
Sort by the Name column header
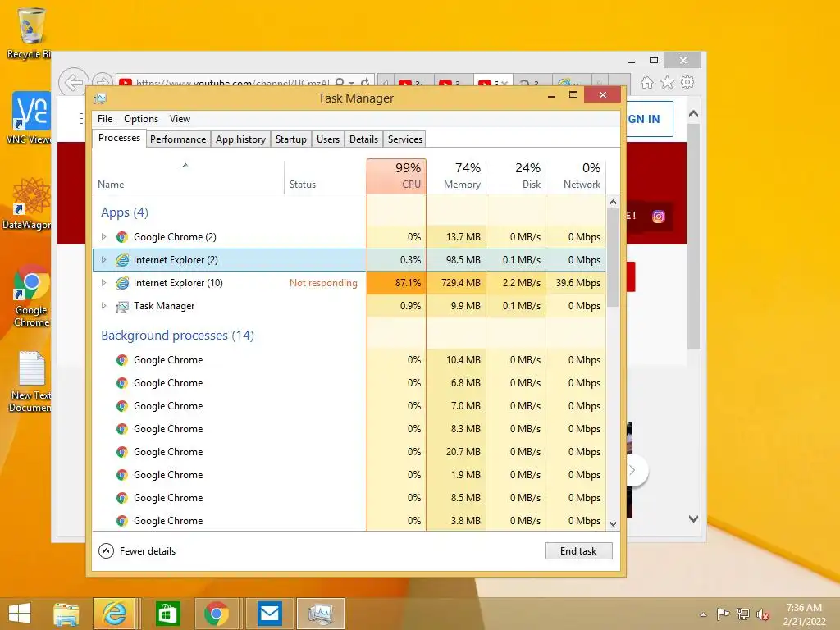tap(188, 176)
